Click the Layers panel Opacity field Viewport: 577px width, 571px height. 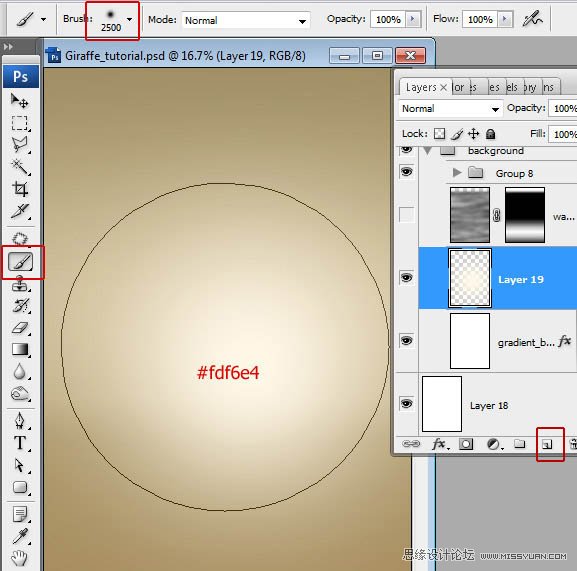[563, 109]
